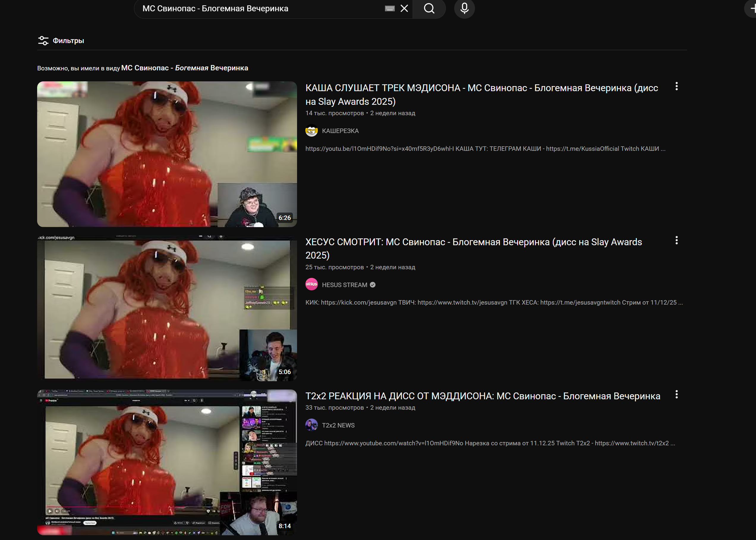
Task: Click the КАШЕРЕЗКА channel avatar
Action: [x=311, y=131]
